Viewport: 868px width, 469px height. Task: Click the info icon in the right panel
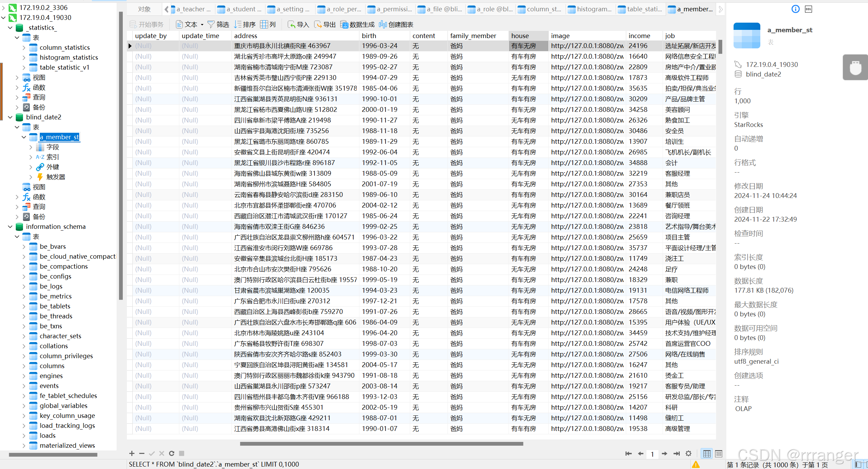coord(795,9)
